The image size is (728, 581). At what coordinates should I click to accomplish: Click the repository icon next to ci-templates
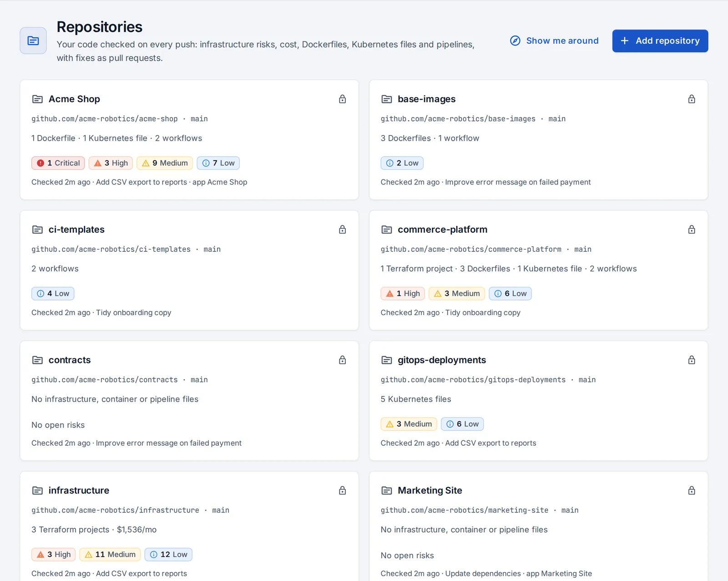tap(37, 229)
